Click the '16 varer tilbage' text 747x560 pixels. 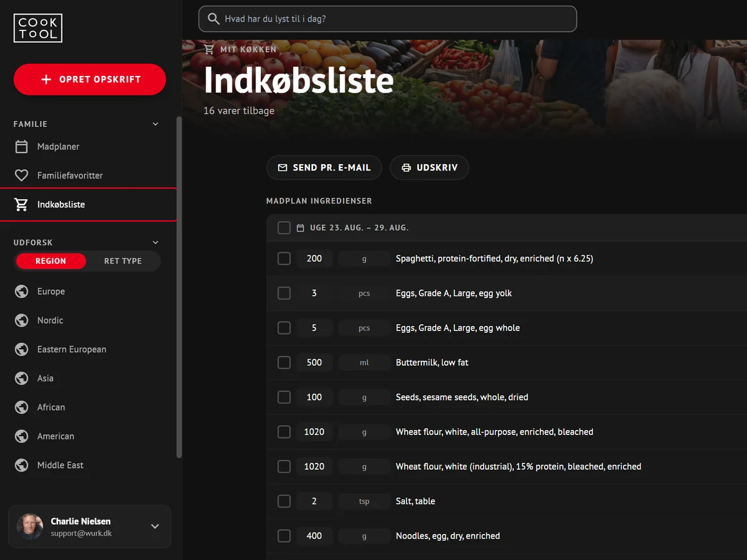tap(239, 111)
